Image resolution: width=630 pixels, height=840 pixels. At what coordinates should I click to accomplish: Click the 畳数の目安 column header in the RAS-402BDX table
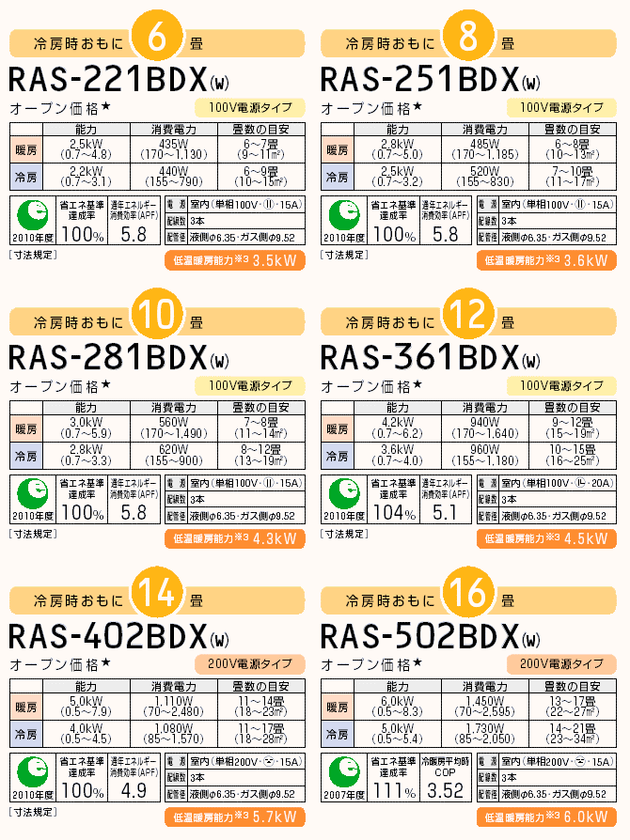[x=261, y=686]
